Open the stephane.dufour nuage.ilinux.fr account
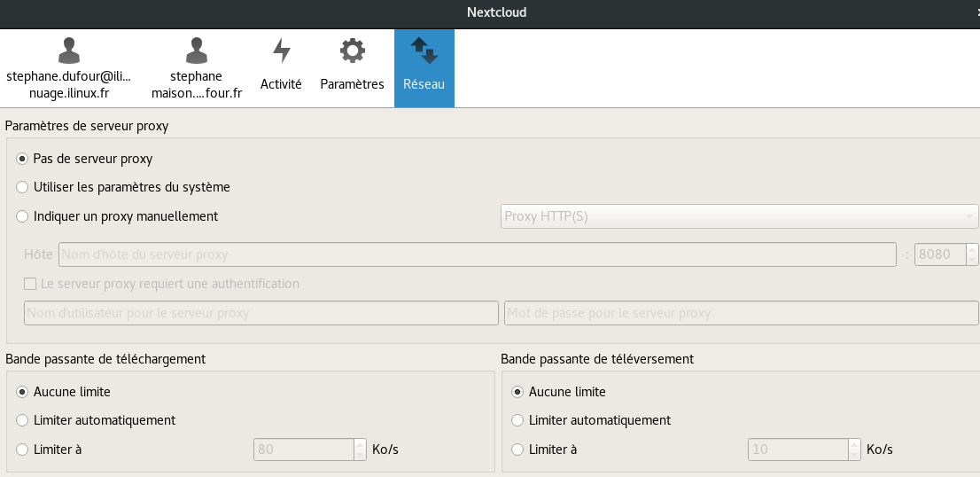Image resolution: width=980 pixels, height=477 pixels. (68, 68)
